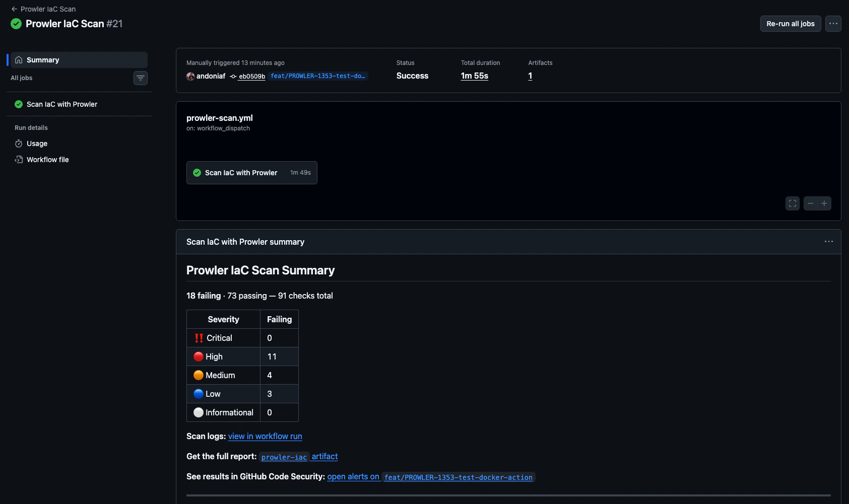Open alerts on feat/PROWLER-1353-test-docker-action
Viewport: 849px width, 504px height.
[354, 476]
